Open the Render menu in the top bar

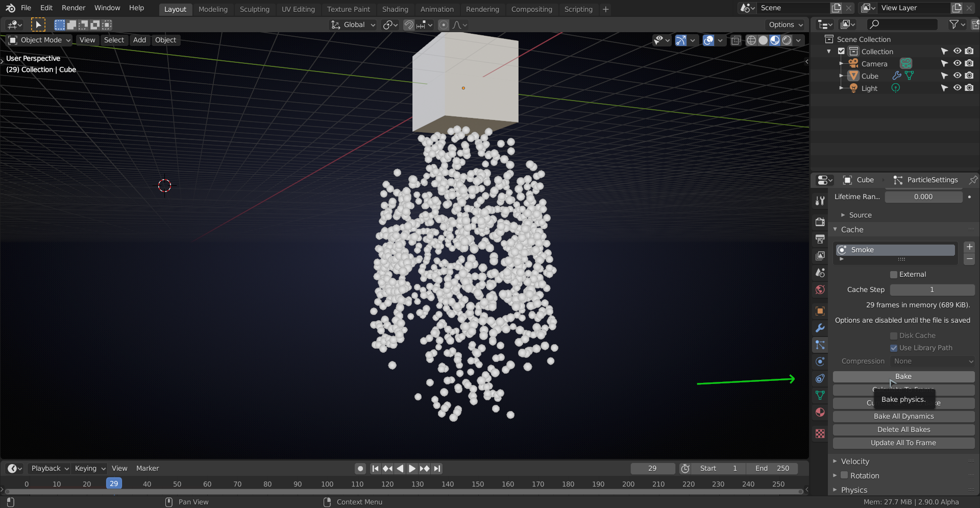pyautogui.click(x=73, y=8)
